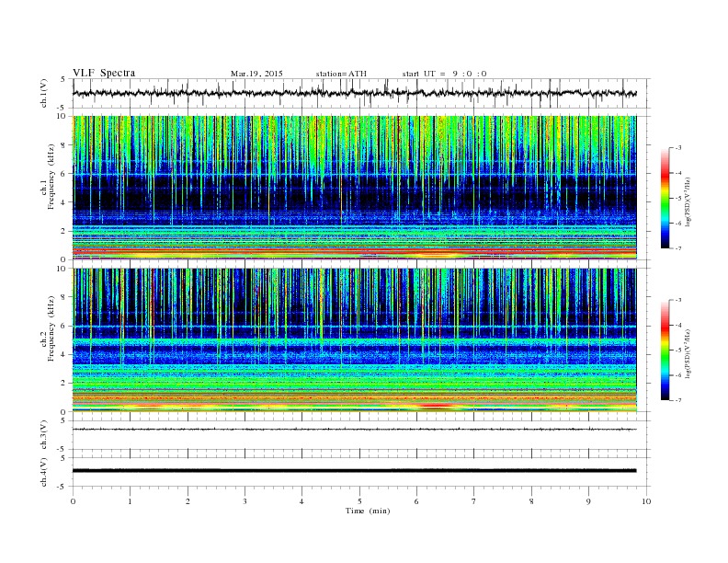Click the "-3" tick on ch.2 color bar
The width and height of the screenshot is (728, 563).
pos(678,300)
